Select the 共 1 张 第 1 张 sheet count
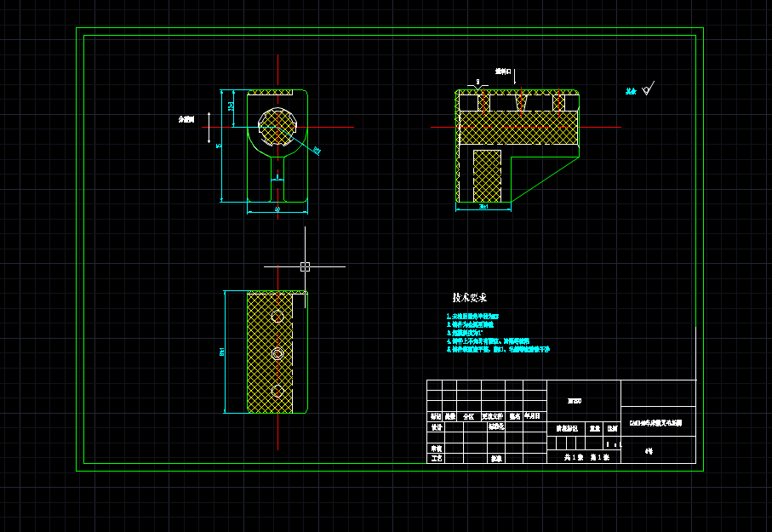This screenshot has height=532, width=772. click(x=586, y=457)
